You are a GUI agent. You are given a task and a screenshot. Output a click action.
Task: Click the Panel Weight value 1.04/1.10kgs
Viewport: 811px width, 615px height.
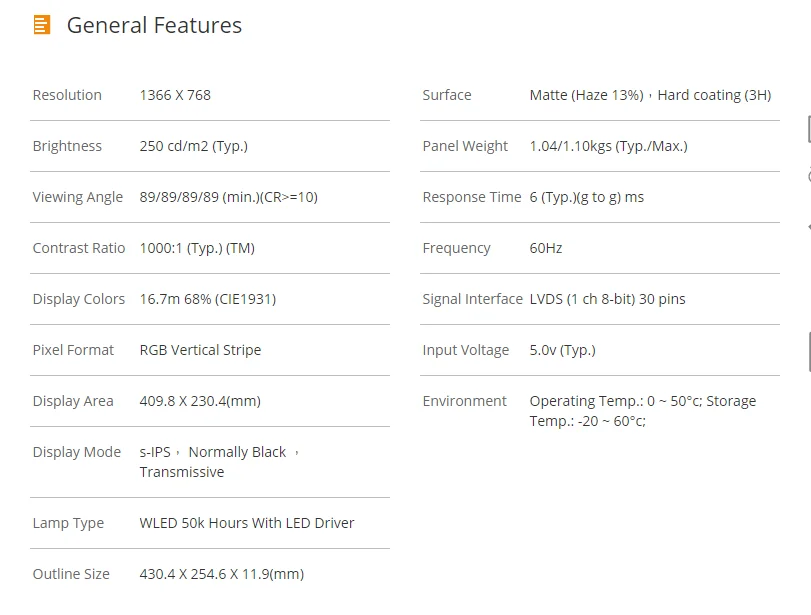pyautogui.click(x=608, y=146)
